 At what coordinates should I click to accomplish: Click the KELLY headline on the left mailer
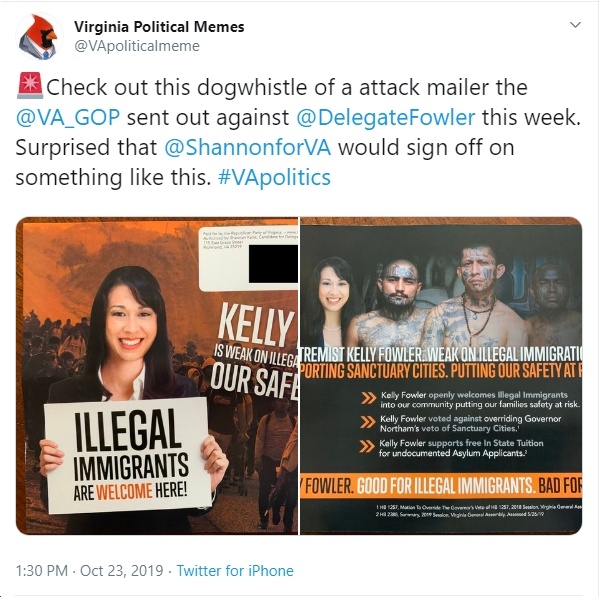256,324
